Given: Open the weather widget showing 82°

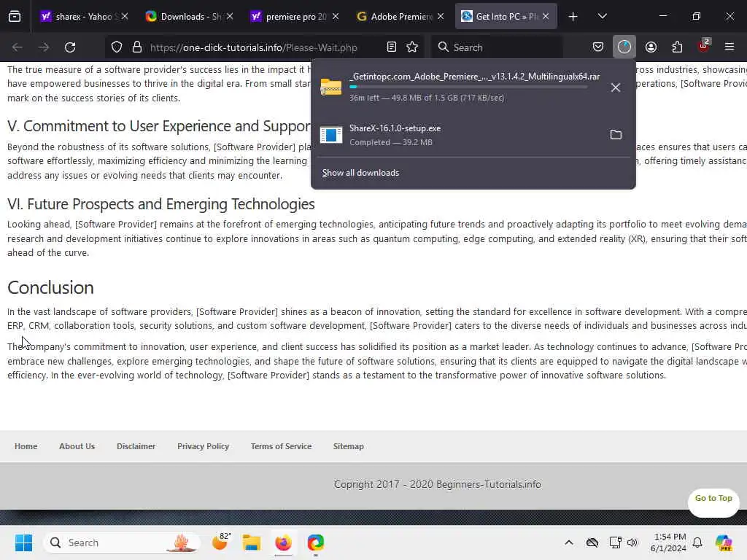Looking at the screenshot, I should click(222, 542).
